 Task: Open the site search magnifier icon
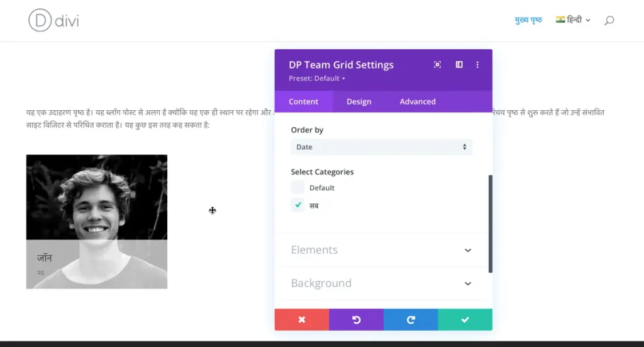[x=609, y=20]
